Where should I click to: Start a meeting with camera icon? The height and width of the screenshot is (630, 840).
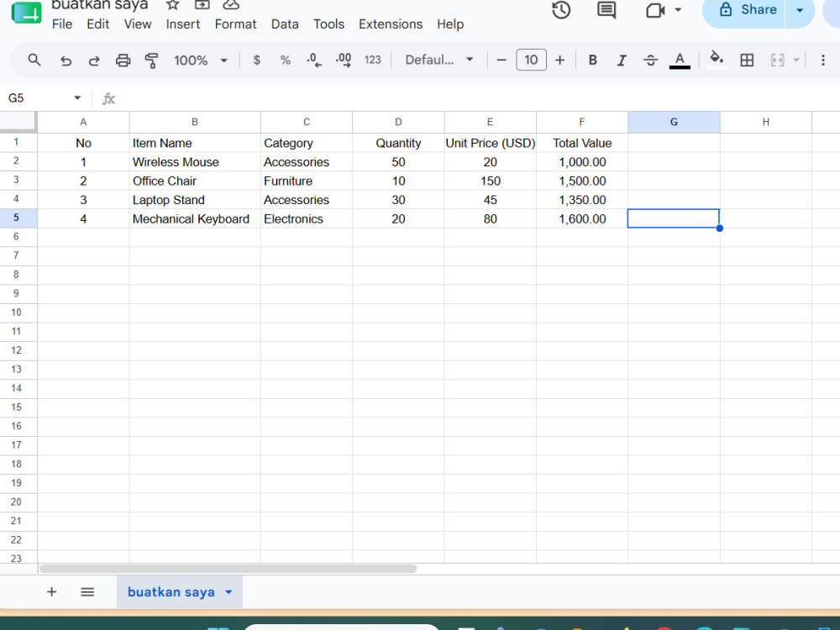coord(654,10)
